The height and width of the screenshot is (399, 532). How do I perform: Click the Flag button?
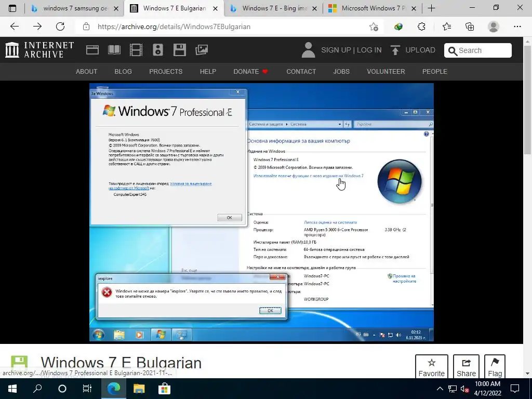pos(495,367)
